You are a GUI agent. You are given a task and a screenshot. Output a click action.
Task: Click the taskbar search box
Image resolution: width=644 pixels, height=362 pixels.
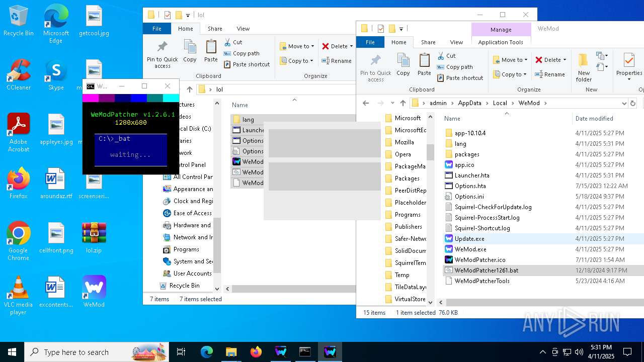point(97,352)
